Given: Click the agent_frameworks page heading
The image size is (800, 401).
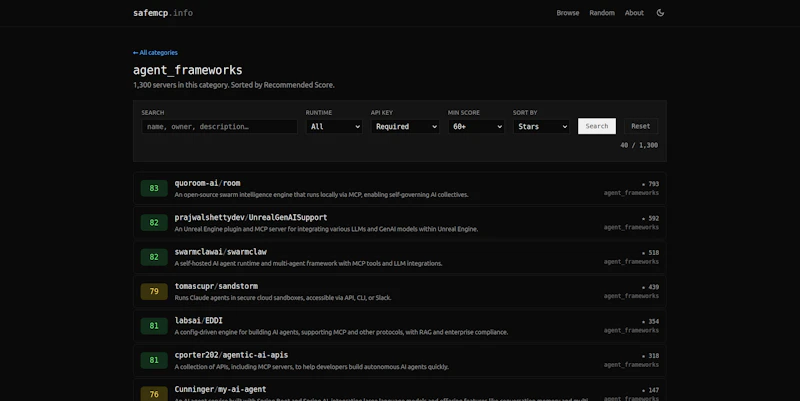Looking at the screenshot, I should tap(188, 70).
